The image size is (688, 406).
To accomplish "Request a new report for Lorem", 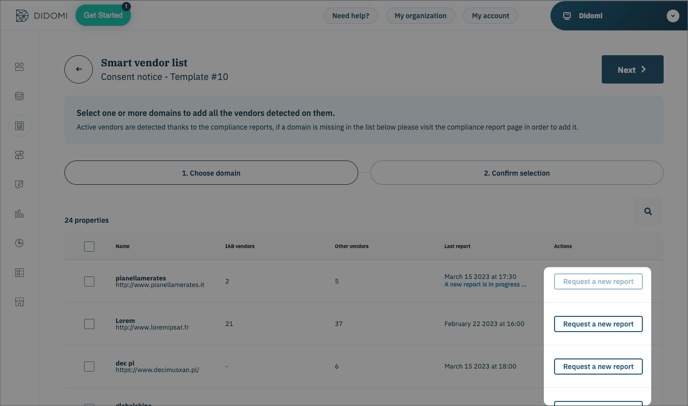I will point(598,324).
